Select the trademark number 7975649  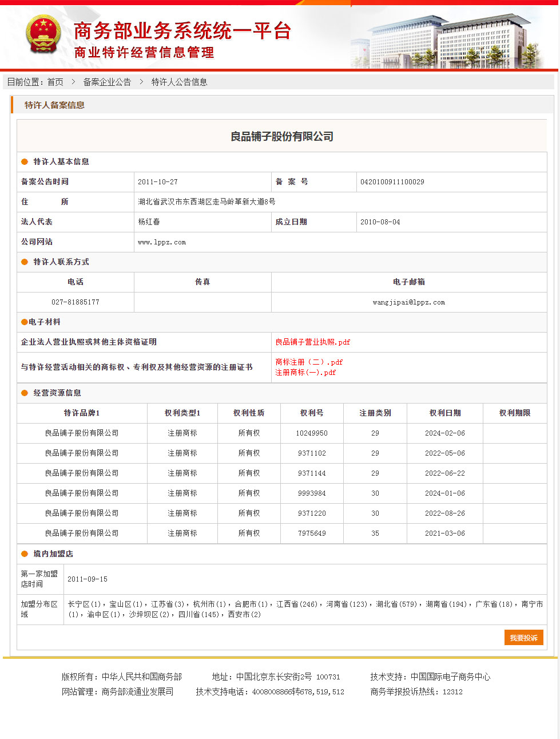click(312, 533)
